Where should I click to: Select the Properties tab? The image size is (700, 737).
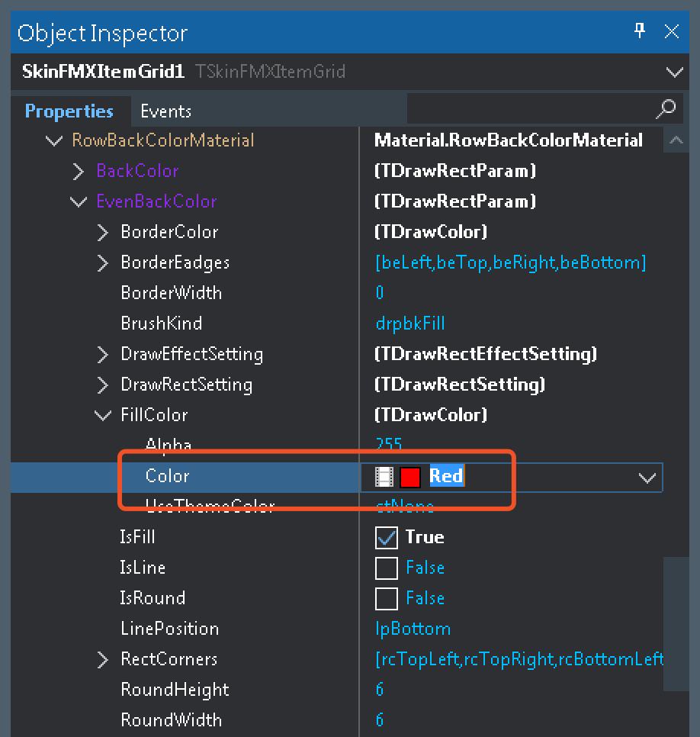(x=69, y=111)
